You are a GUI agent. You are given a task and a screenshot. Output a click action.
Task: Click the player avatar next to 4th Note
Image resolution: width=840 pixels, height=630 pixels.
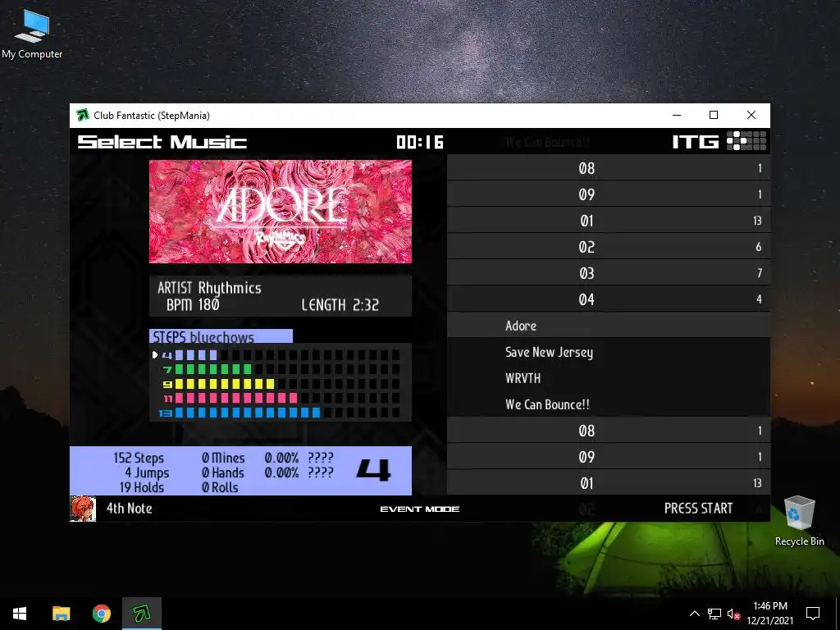[83, 509]
